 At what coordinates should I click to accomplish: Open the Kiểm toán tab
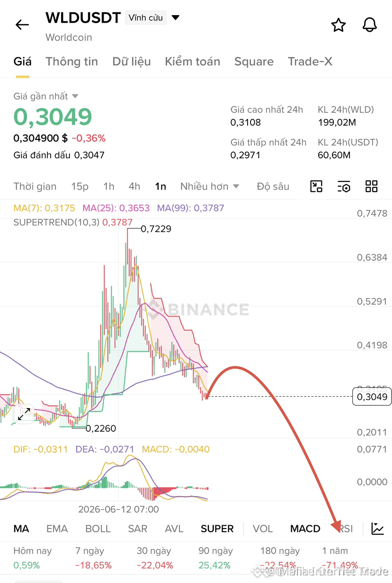point(192,62)
